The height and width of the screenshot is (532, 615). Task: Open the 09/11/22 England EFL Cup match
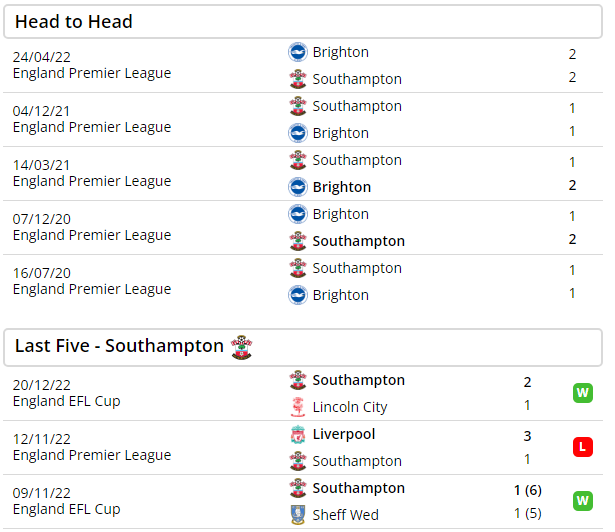point(303,501)
